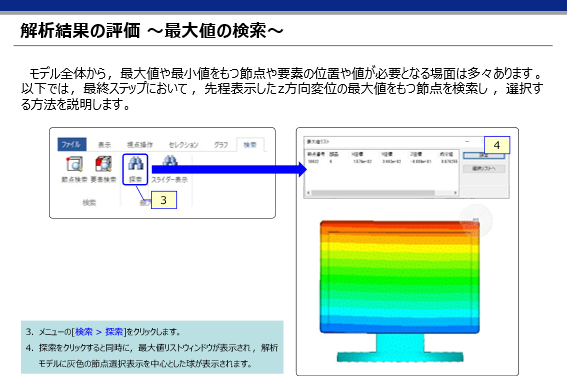Switch to the グラフ ribbon tab
The image size is (567, 392).
coord(221,145)
